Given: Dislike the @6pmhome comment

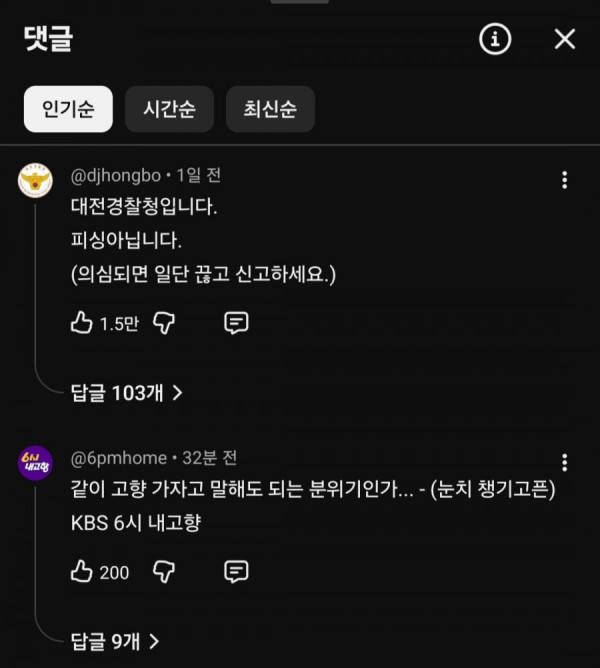Looking at the screenshot, I should pos(164,571).
